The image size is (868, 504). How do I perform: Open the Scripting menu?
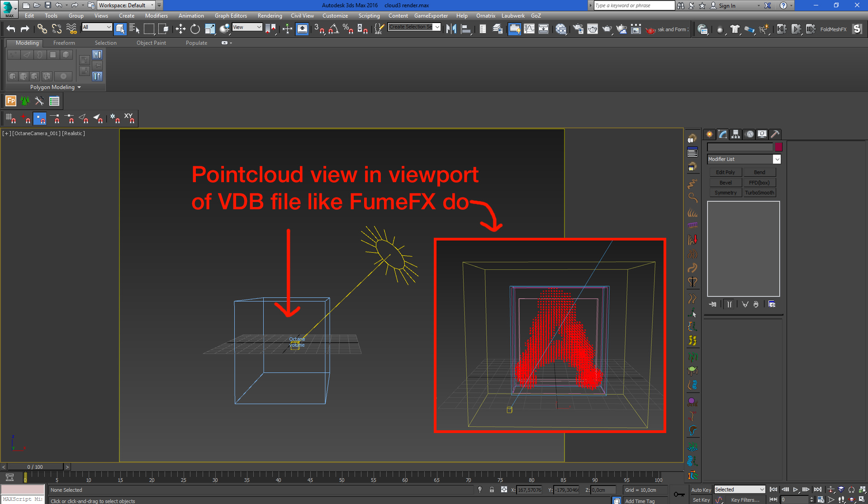(x=369, y=16)
